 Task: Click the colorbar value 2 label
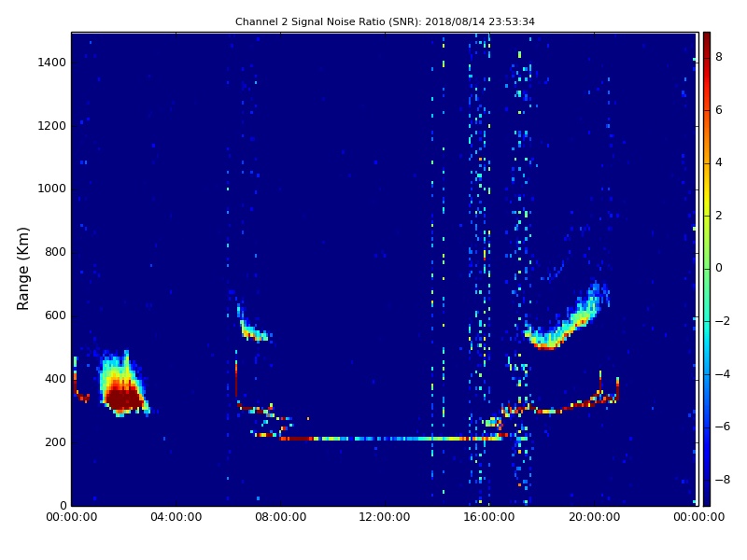tap(719, 216)
